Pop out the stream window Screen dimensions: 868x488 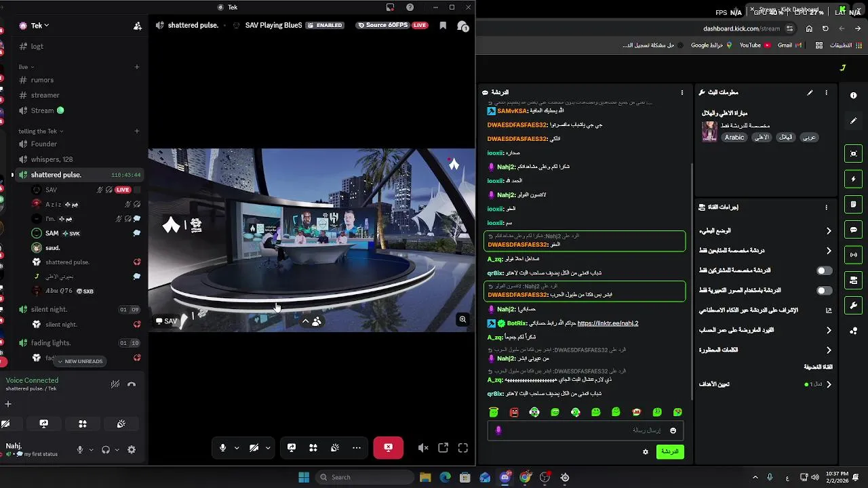click(443, 448)
